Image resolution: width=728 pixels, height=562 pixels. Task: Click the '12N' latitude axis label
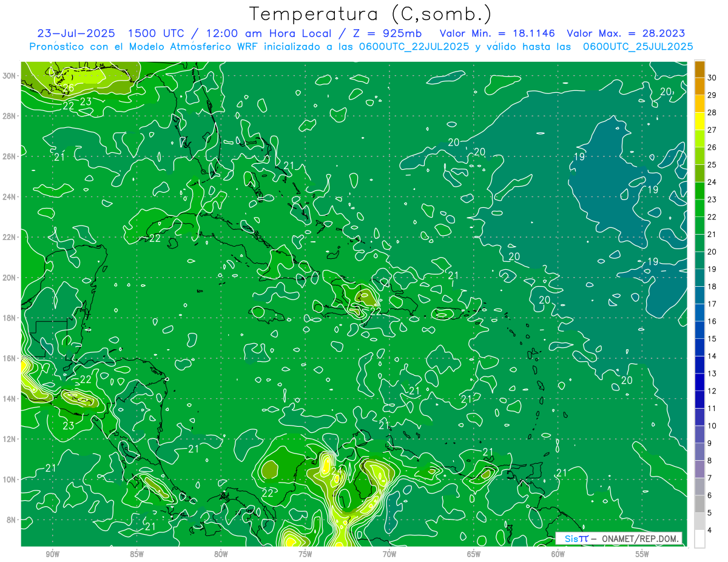10,438
